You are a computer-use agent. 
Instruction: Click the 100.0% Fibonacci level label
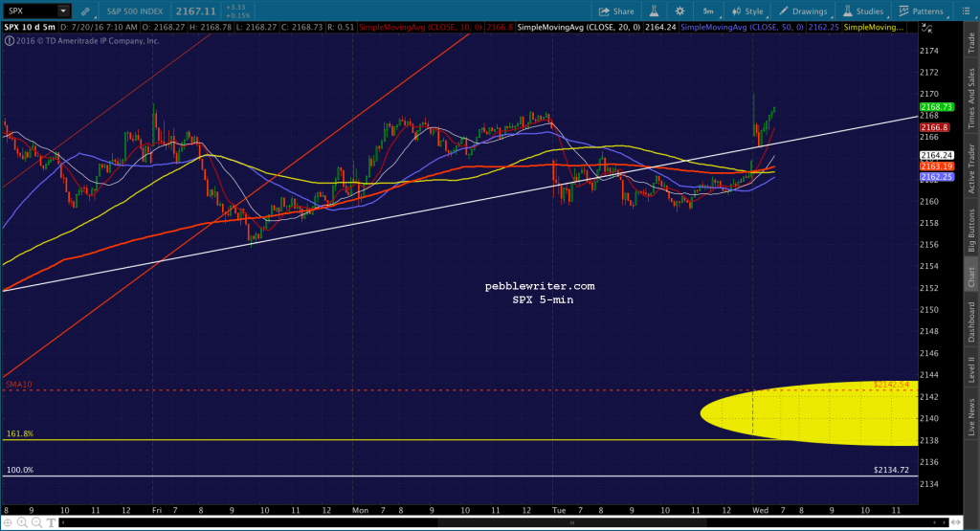[20, 470]
